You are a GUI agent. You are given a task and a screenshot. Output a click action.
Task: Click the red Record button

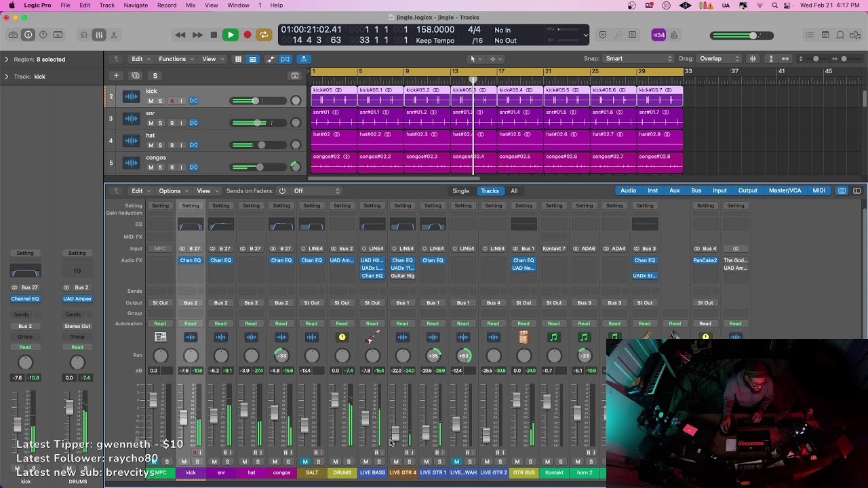248,35
